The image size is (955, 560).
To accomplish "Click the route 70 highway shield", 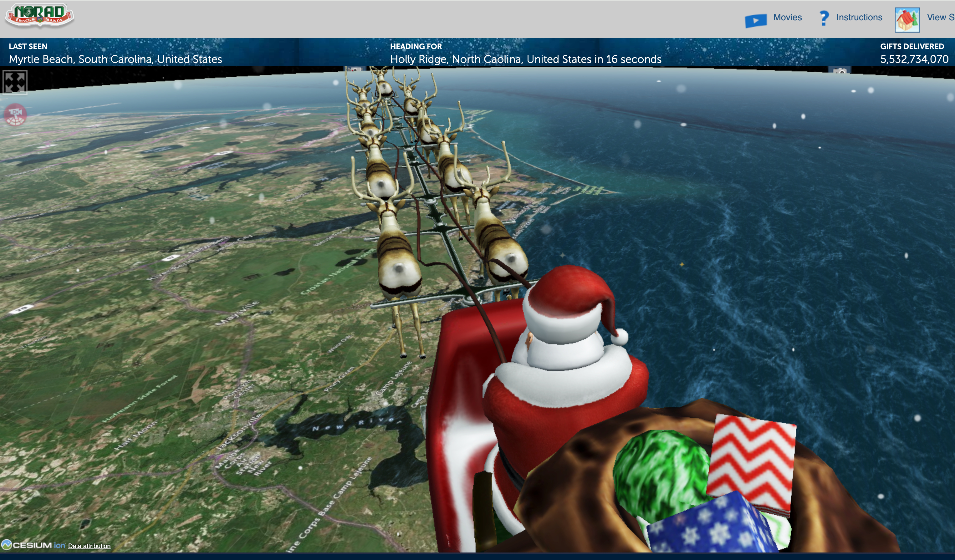I will coord(21,309).
